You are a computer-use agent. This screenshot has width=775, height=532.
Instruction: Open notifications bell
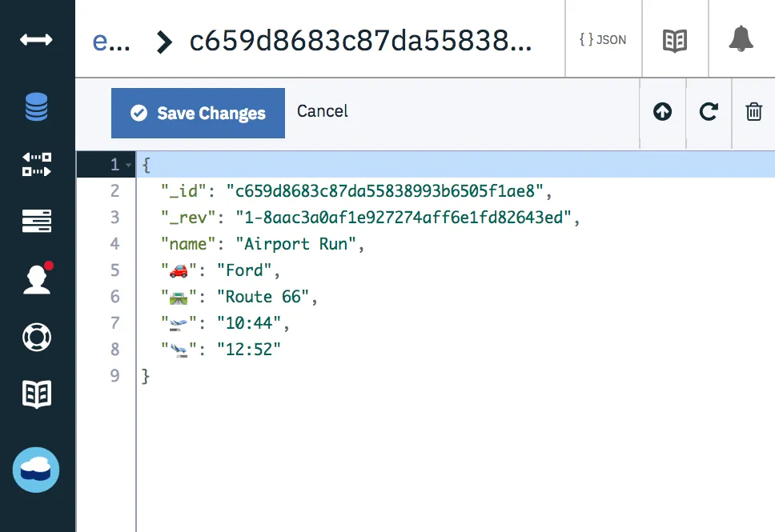(x=741, y=38)
